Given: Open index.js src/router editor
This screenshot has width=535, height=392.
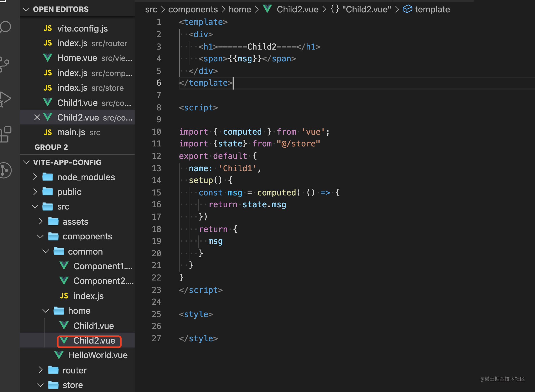Looking at the screenshot, I should (x=77, y=43).
